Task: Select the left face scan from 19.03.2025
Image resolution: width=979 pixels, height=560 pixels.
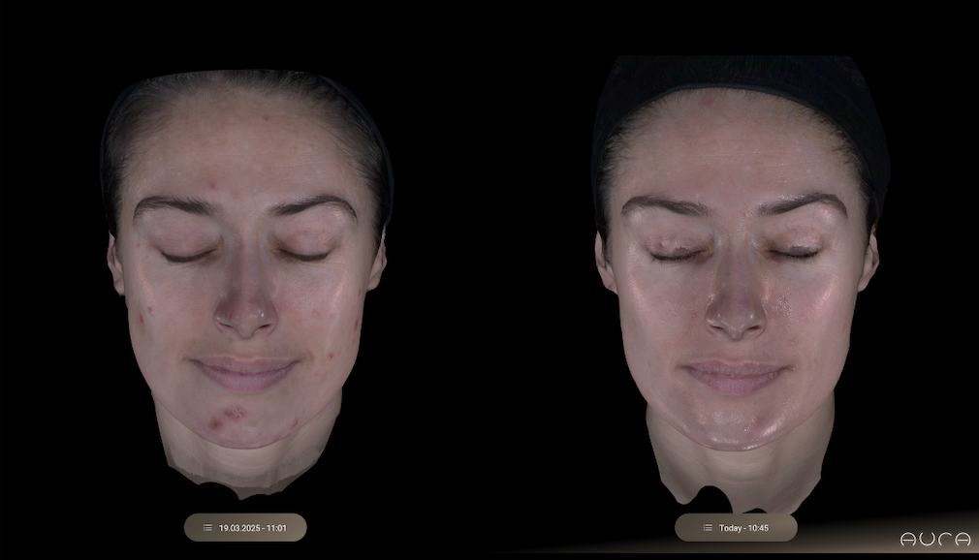Action: (246, 284)
